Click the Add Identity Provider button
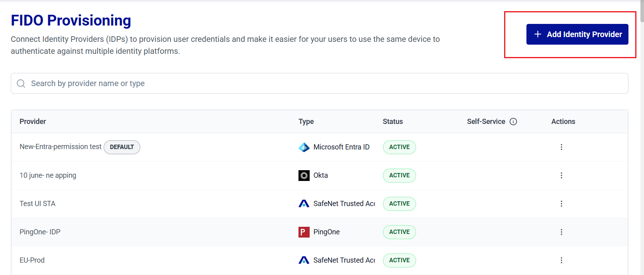Image resolution: width=644 pixels, height=275 pixels. pyautogui.click(x=577, y=34)
